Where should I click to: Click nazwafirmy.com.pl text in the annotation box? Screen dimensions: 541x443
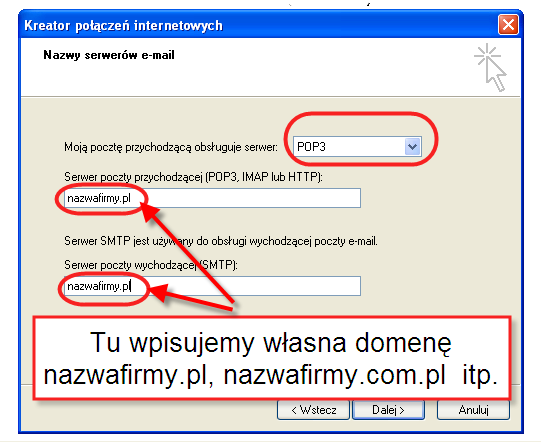[x=335, y=375]
